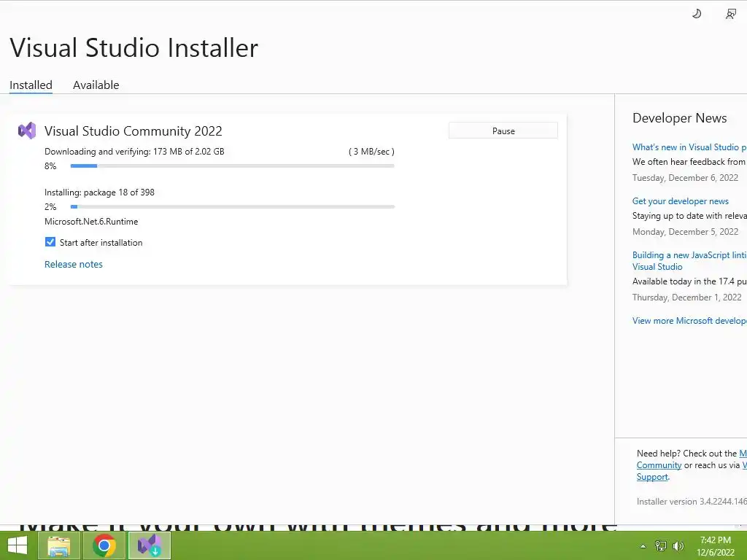Click the Microsoft.Net.6.Runtime package name
The image size is (747, 560).
click(91, 222)
